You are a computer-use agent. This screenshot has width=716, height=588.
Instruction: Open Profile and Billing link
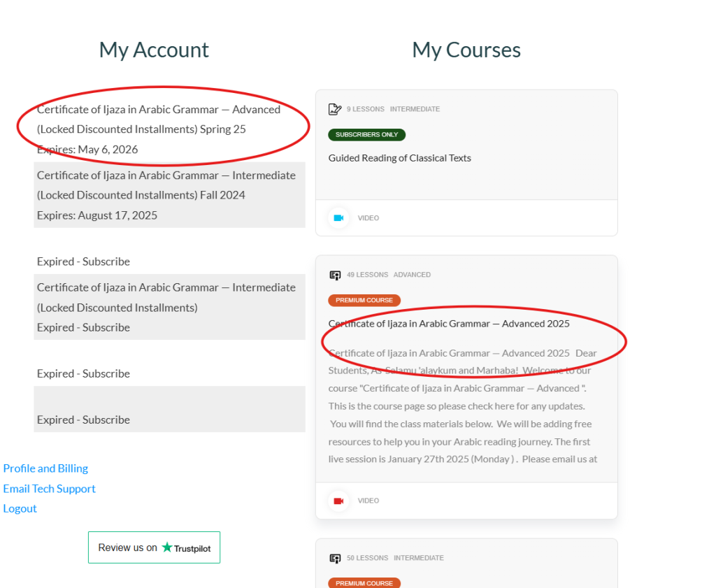[x=45, y=468]
